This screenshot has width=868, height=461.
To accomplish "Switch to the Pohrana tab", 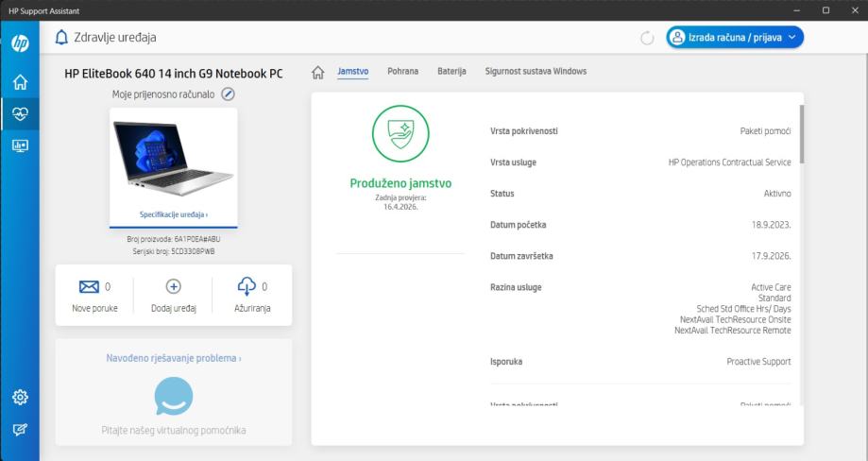I will [403, 71].
